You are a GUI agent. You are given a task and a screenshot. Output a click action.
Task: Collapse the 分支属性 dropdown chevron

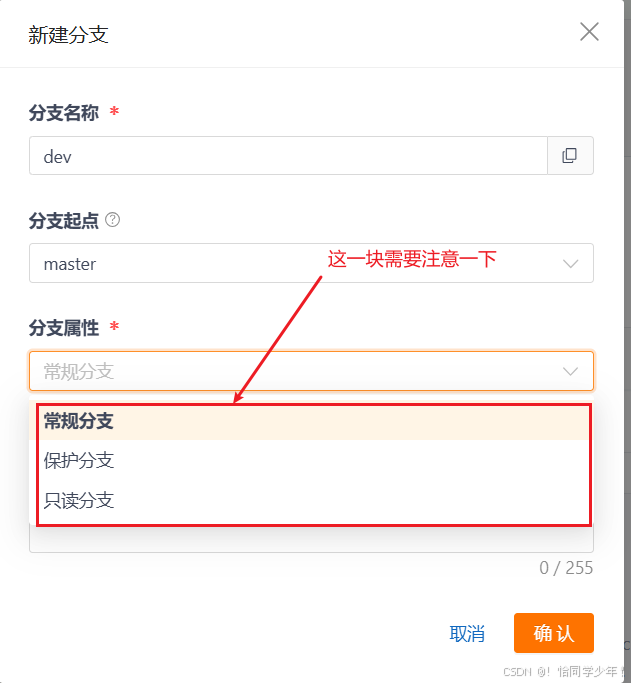pyautogui.click(x=570, y=371)
